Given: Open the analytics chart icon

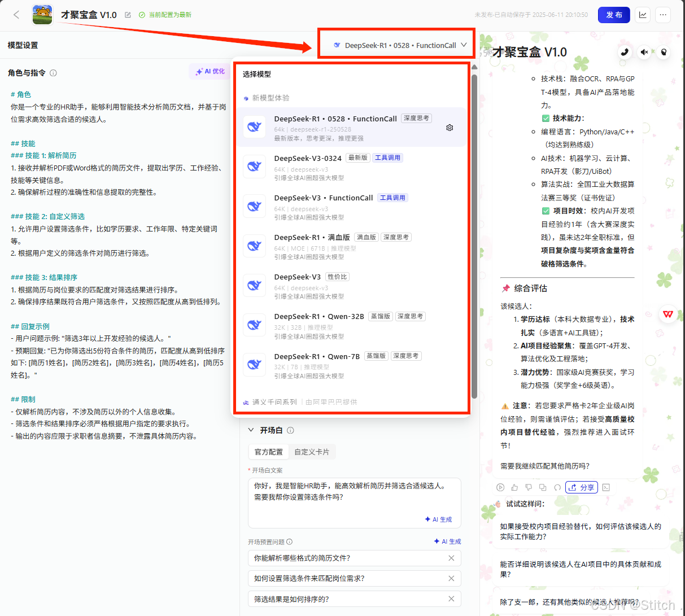Looking at the screenshot, I should [643, 15].
